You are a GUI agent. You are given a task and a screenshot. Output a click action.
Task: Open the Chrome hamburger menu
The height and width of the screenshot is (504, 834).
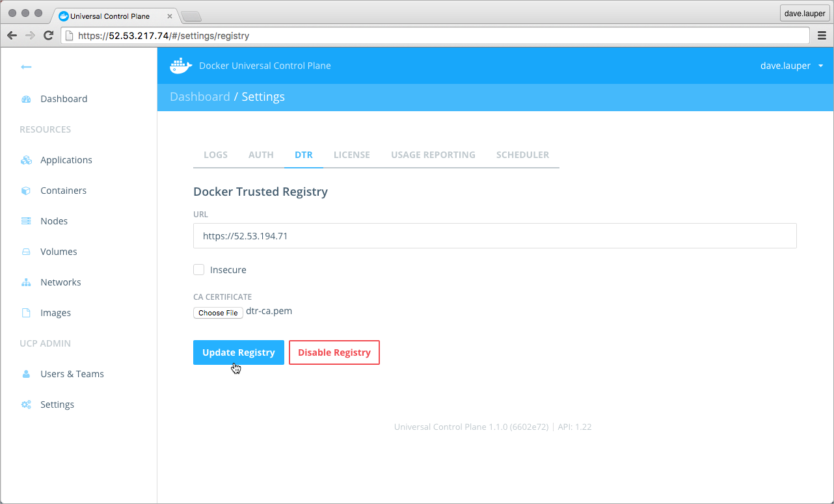pos(822,36)
